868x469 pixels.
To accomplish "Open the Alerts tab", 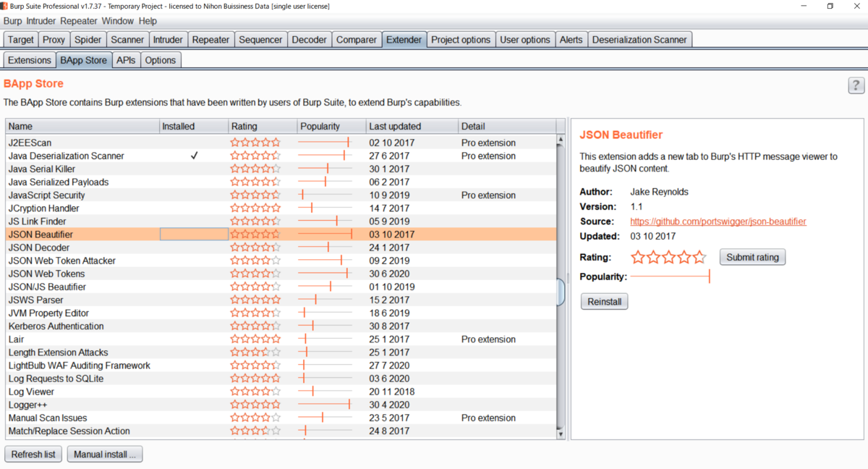I will (x=571, y=40).
